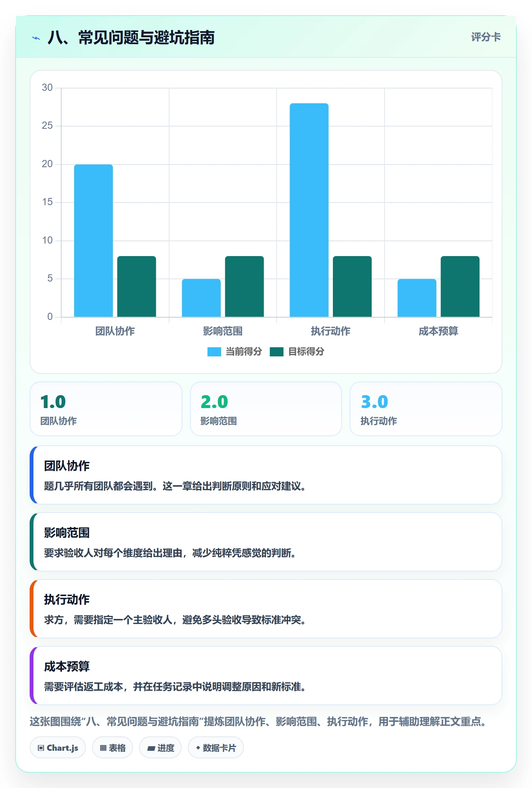
Task: Click the 成本预算 target score bar
Action: click(x=460, y=286)
